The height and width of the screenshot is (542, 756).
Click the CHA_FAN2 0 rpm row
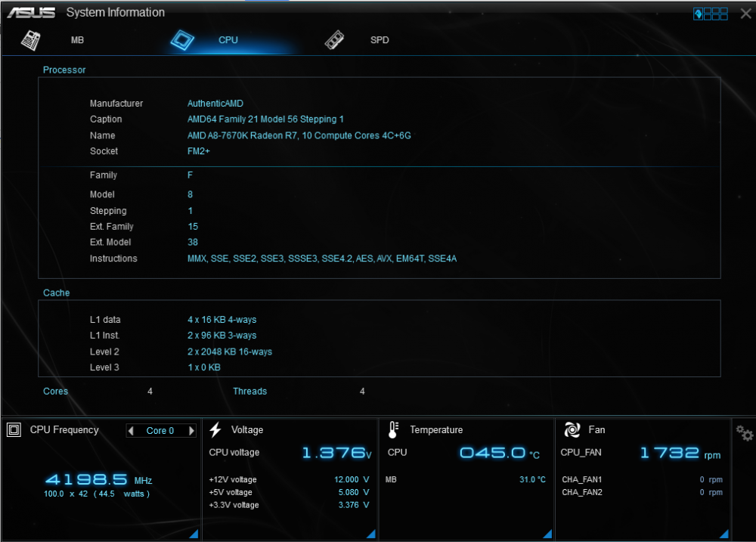(642, 492)
